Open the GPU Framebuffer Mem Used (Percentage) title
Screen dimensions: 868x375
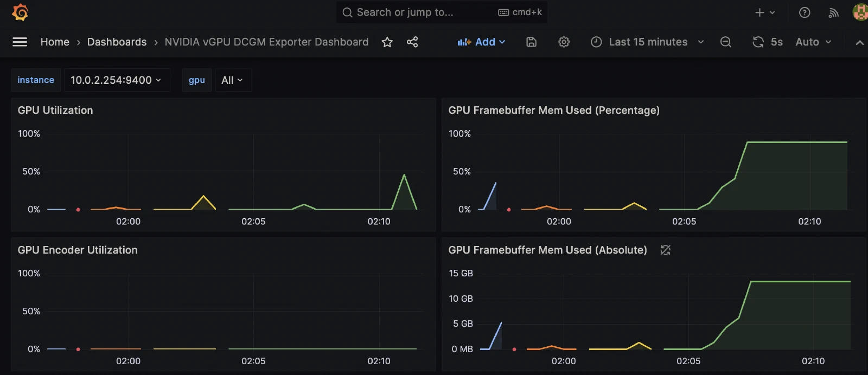point(554,110)
